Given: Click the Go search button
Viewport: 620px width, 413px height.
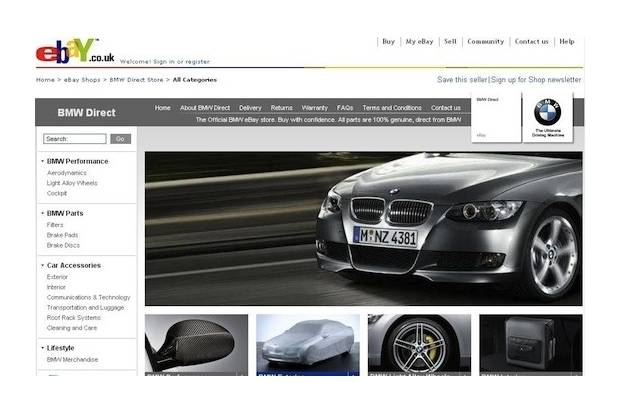Looking at the screenshot, I should pyautogui.click(x=121, y=139).
